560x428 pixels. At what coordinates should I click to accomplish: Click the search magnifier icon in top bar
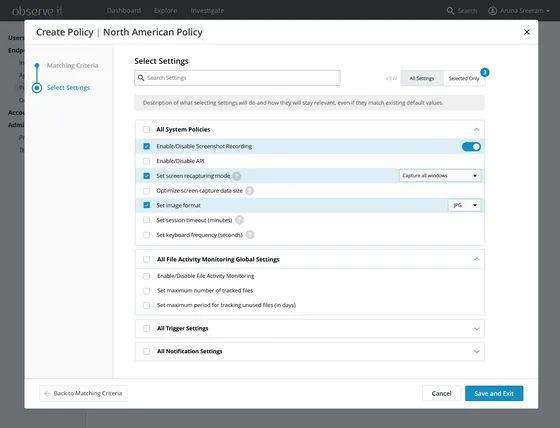click(450, 11)
